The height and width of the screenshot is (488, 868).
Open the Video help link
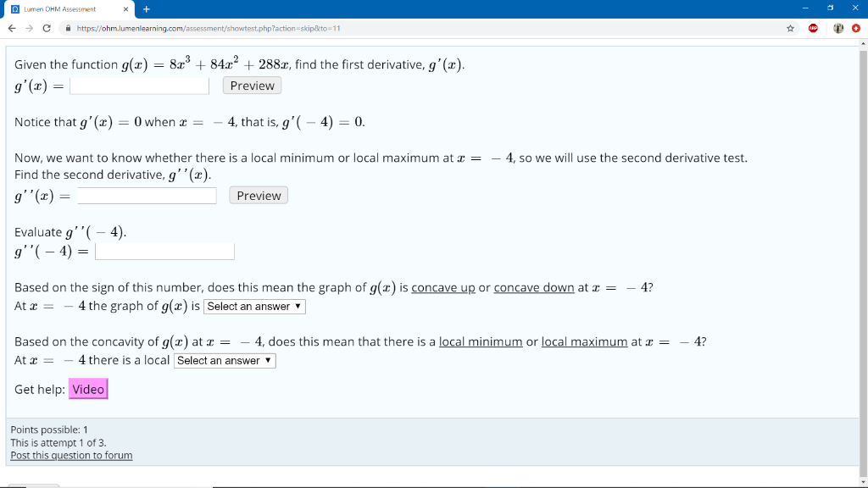coord(88,389)
